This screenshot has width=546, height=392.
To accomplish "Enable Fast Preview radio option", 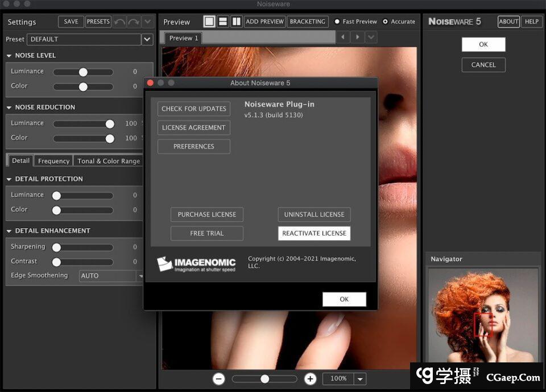I will pos(337,22).
